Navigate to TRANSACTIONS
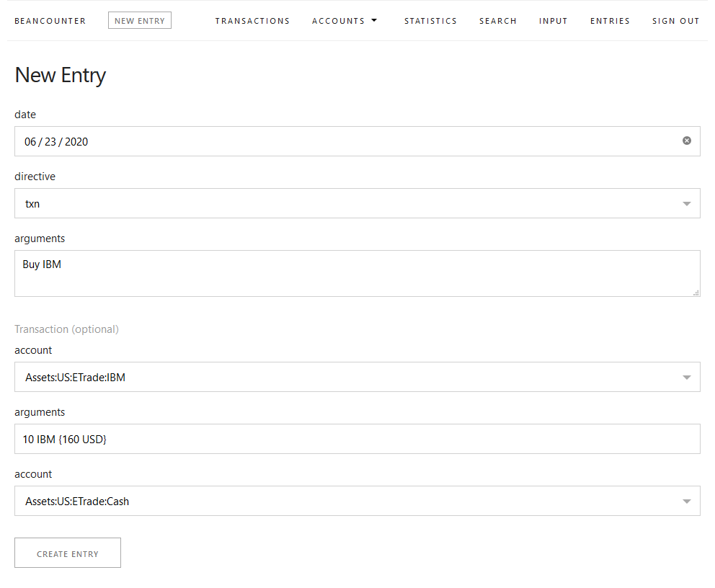This screenshot has height=588, width=715. tap(252, 20)
